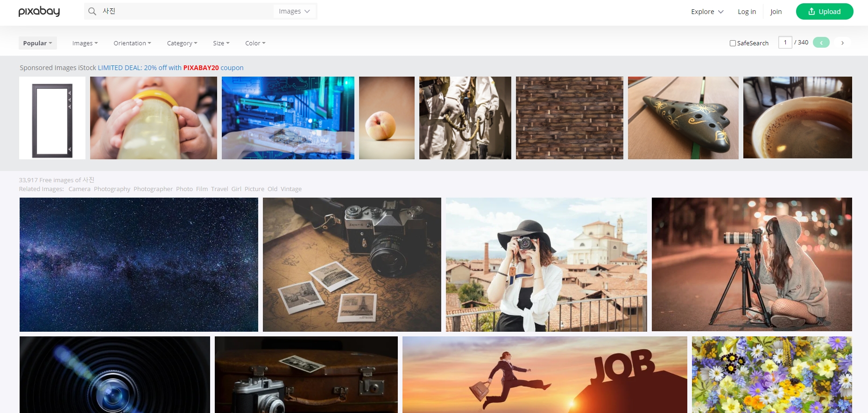Click the Vintage related tag
868x413 pixels.
(x=291, y=189)
